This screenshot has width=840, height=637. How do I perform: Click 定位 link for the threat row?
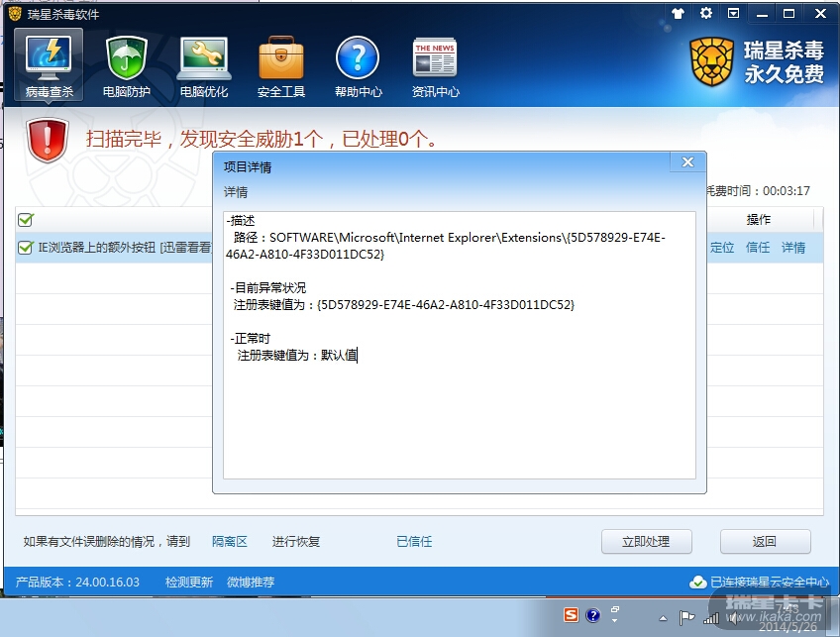(x=721, y=248)
